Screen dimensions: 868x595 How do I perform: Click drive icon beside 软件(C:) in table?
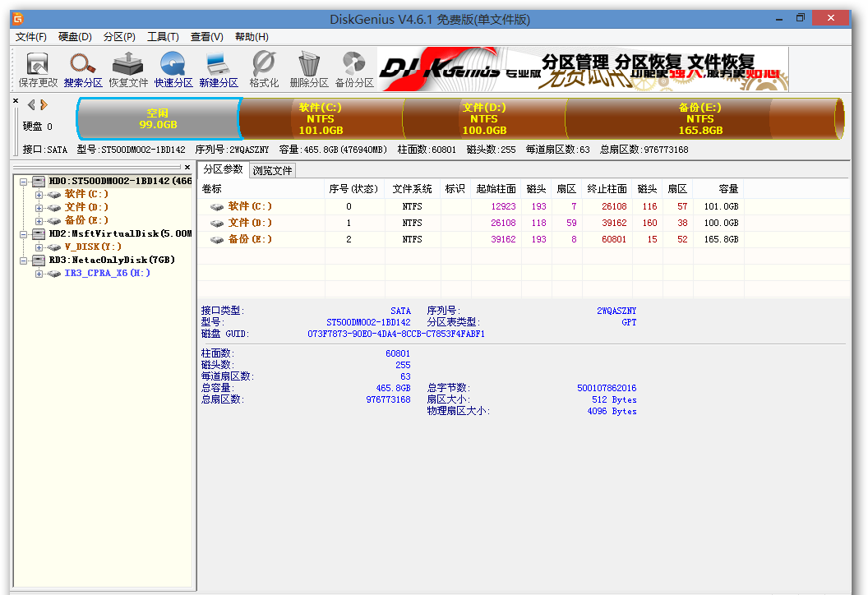(217, 207)
